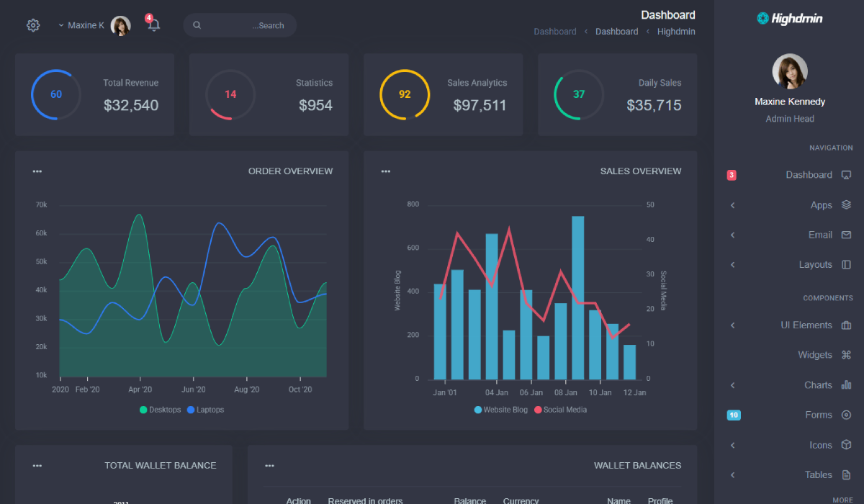Click the Highdmin logo in sidebar
Image resolution: width=864 pixels, height=504 pixels.
coord(790,19)
